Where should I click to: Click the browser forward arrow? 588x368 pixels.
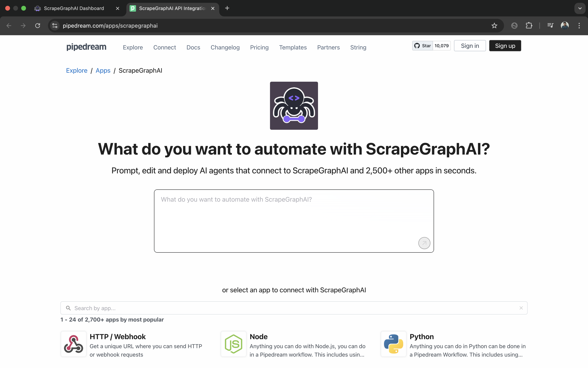click(x=23, y=26)
